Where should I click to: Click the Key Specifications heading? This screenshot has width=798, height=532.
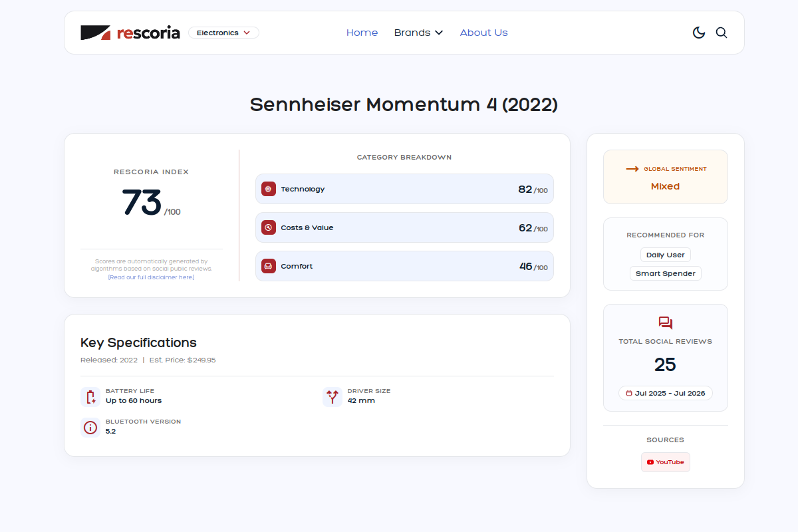coord(138,342)
